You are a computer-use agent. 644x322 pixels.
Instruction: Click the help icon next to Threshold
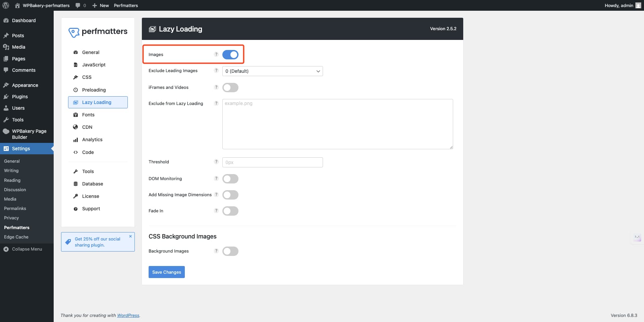216,162
